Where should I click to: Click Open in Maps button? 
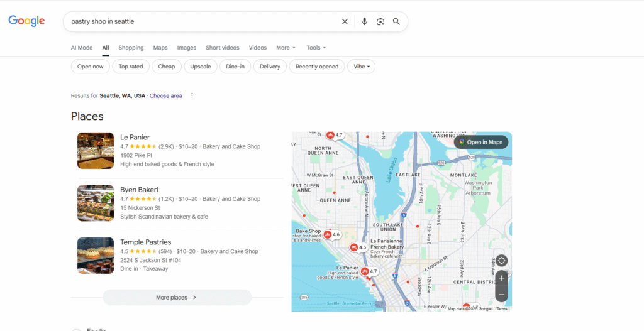(481, 143)
